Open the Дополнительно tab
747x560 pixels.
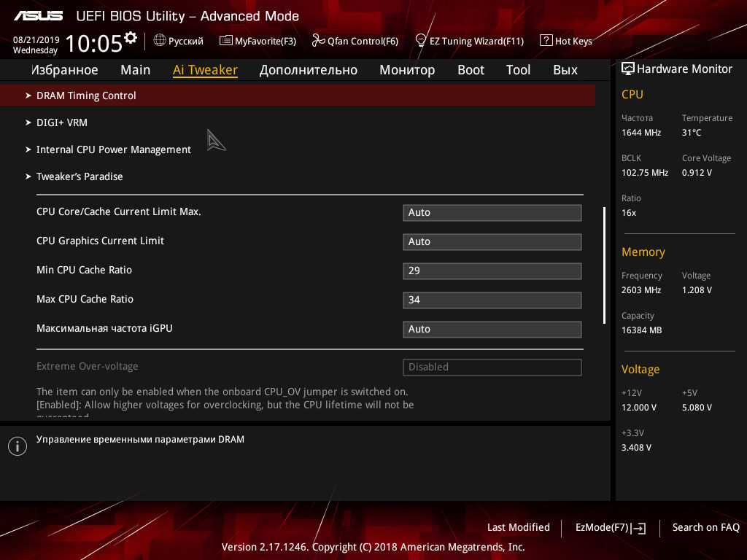(x=309, y=70)
